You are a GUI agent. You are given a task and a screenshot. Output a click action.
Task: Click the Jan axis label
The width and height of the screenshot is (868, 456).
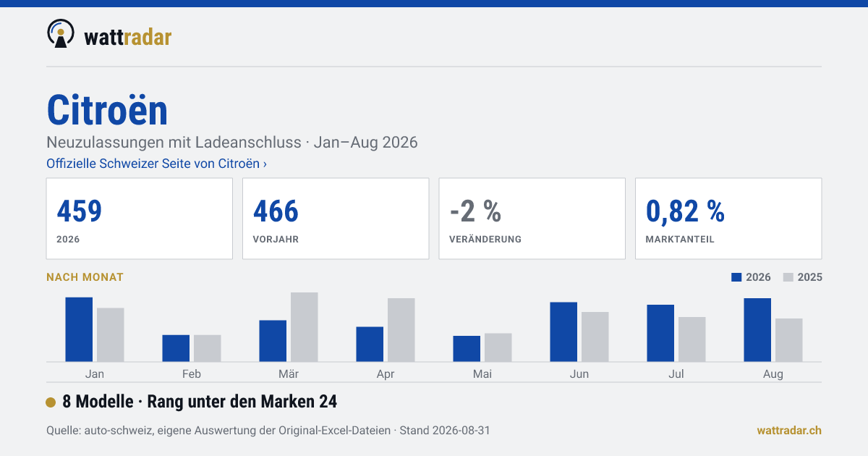tap(95, 374)
